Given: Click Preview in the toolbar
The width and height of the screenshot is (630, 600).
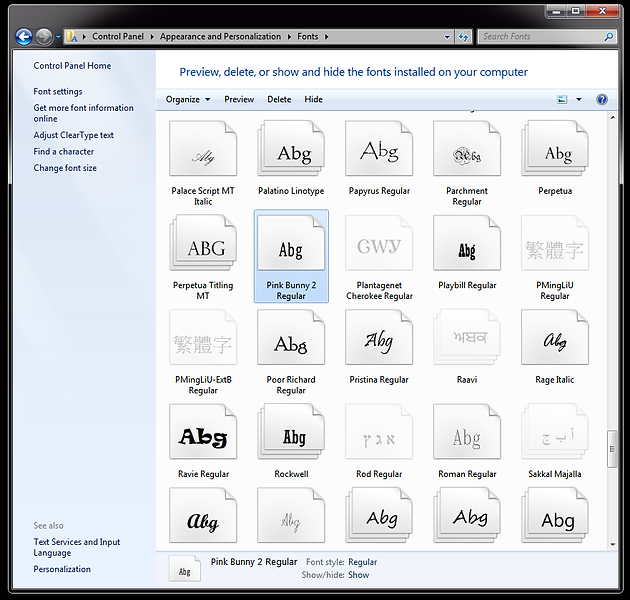Looking at the screenshot, I should coord(239,99).
